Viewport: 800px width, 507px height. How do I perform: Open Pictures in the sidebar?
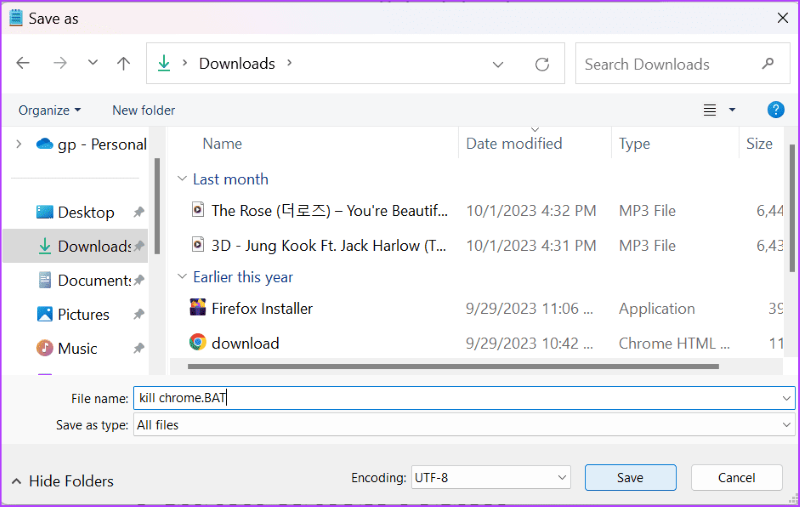tap(73, 314)
